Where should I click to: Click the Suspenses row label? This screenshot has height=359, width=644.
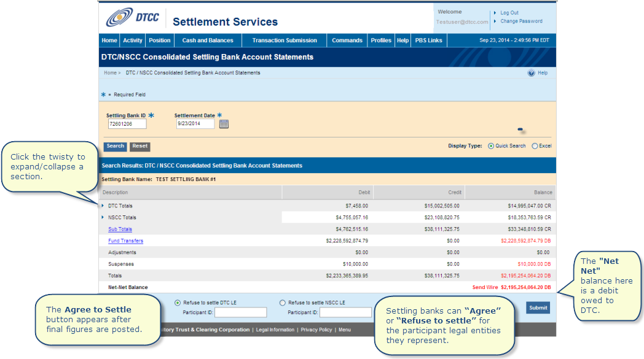coord(120,264)
